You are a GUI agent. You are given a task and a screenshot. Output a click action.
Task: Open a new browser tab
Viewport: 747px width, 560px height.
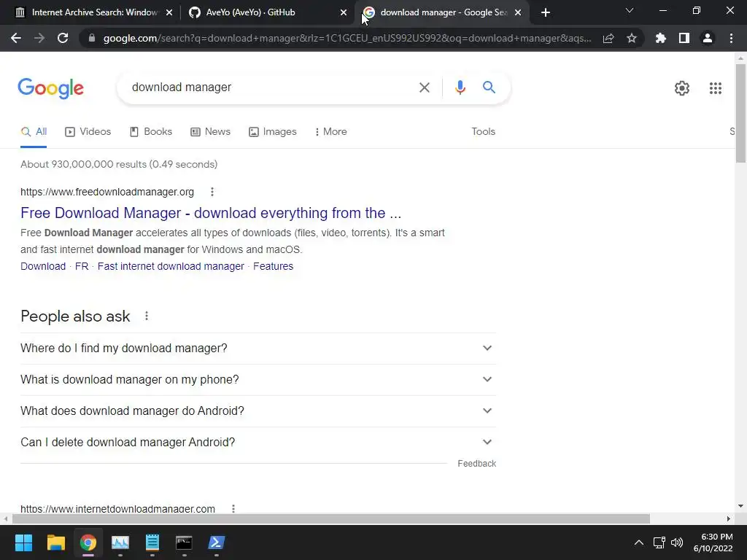coord(546,12)
